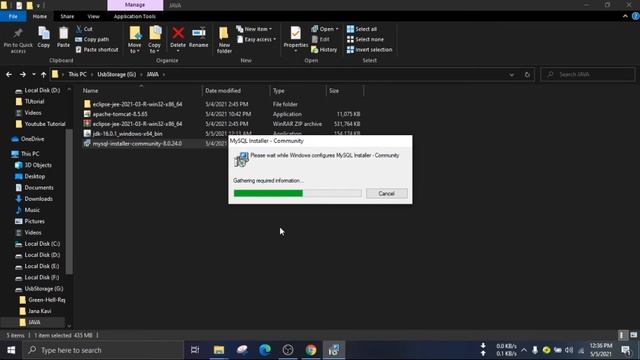The height and width of the screenshot is (360, 640).
Task: Open the Copy to menu
Action: (x=154, y=40)
